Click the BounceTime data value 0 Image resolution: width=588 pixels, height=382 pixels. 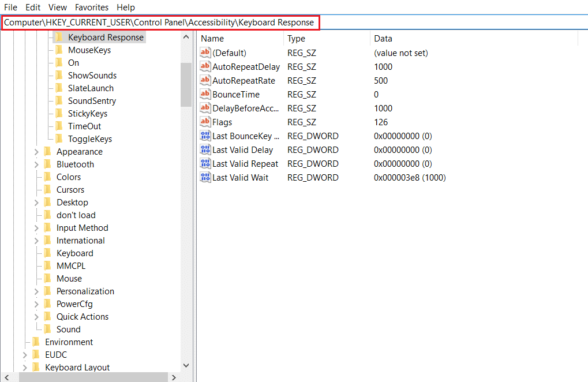point(376,95)
